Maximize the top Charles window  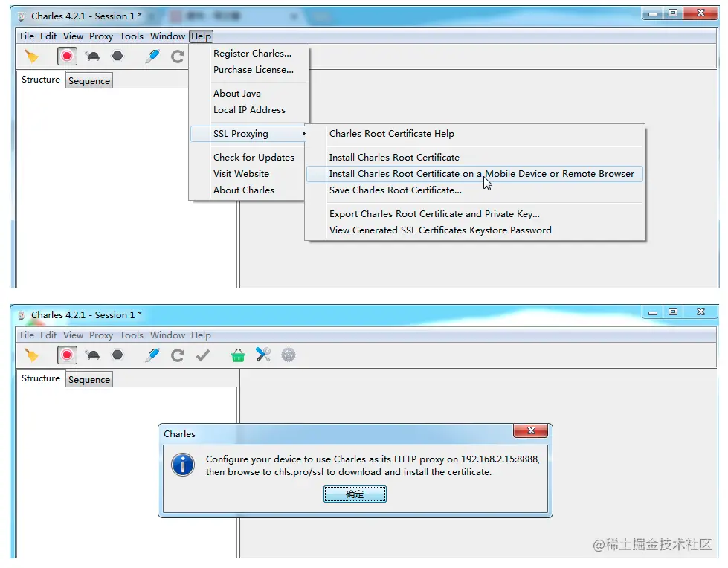673,13
